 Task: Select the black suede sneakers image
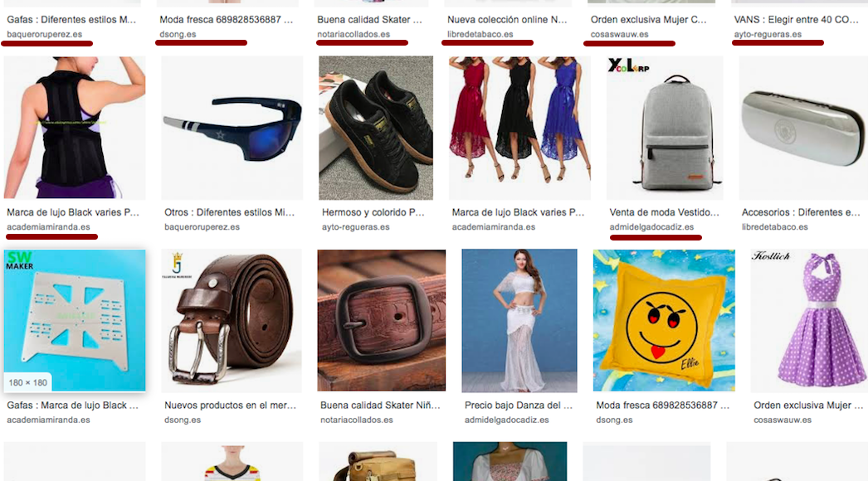(376, 128)
